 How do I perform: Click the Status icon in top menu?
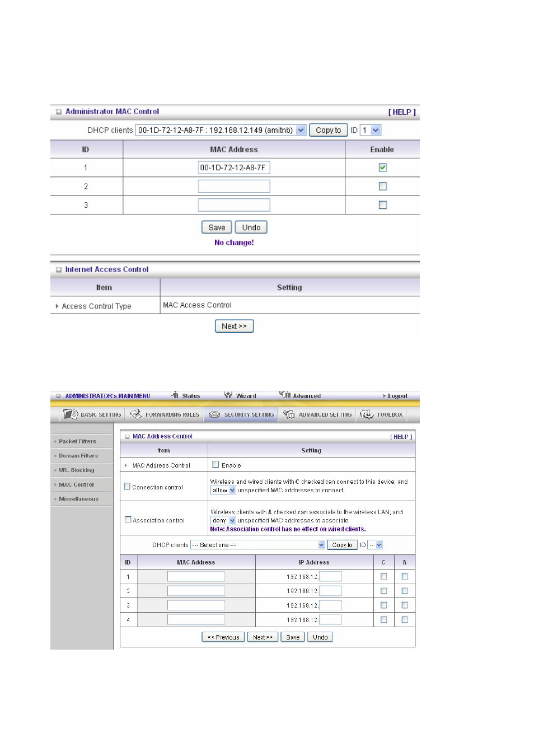(175, 395)
